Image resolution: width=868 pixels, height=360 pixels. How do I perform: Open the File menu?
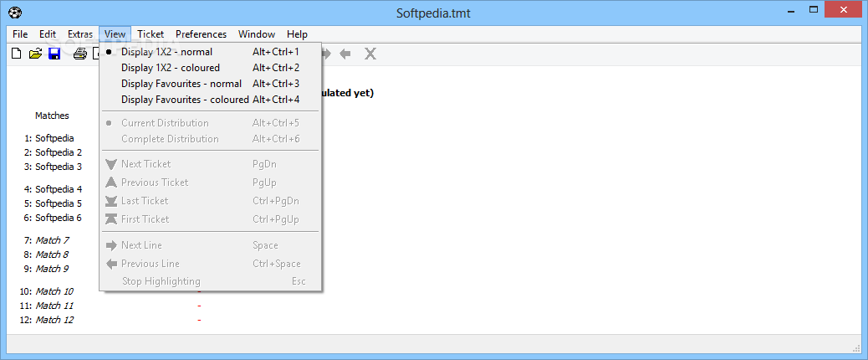20,34
